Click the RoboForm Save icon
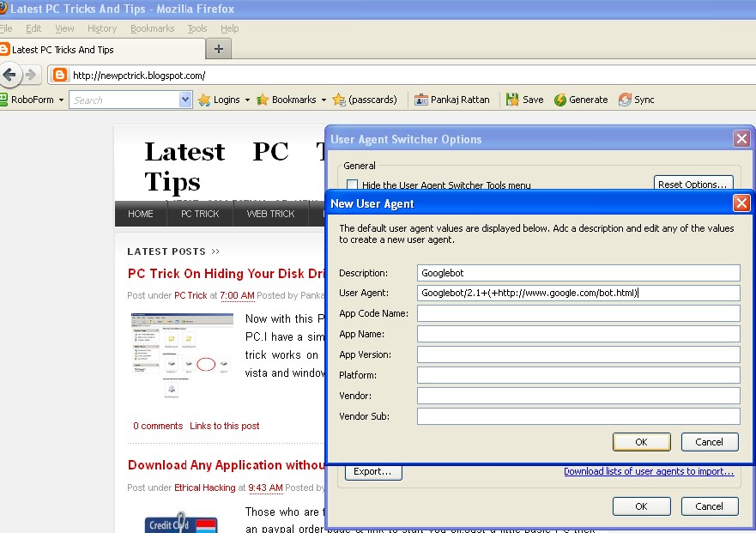Screen dimensions: 756x533 pos(512,100)
